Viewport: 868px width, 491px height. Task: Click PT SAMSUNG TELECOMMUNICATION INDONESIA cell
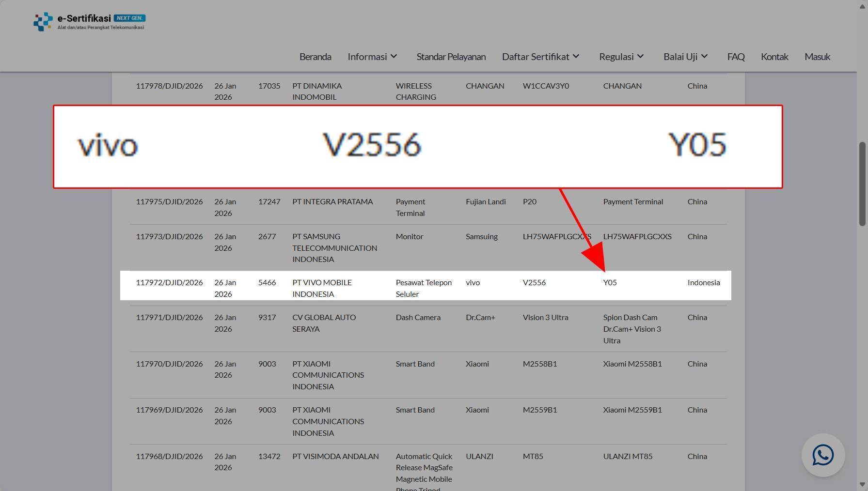pos(334,248)
